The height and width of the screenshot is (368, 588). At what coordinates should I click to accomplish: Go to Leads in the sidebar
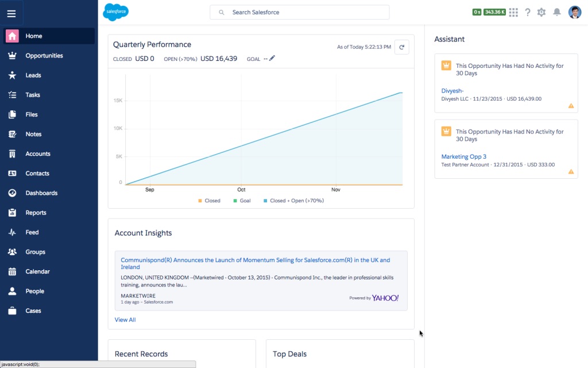(33, 75)
